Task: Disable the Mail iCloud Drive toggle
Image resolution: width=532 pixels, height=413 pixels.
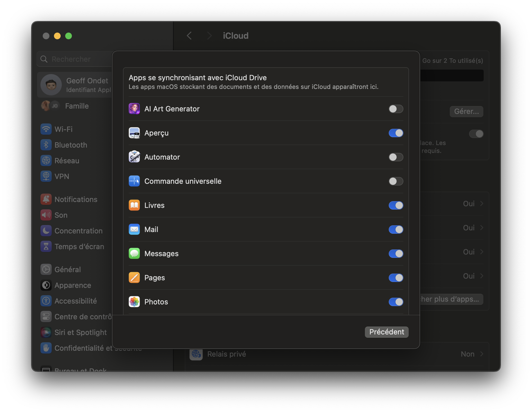Action: pyautogui.click(x=395, y=230)
